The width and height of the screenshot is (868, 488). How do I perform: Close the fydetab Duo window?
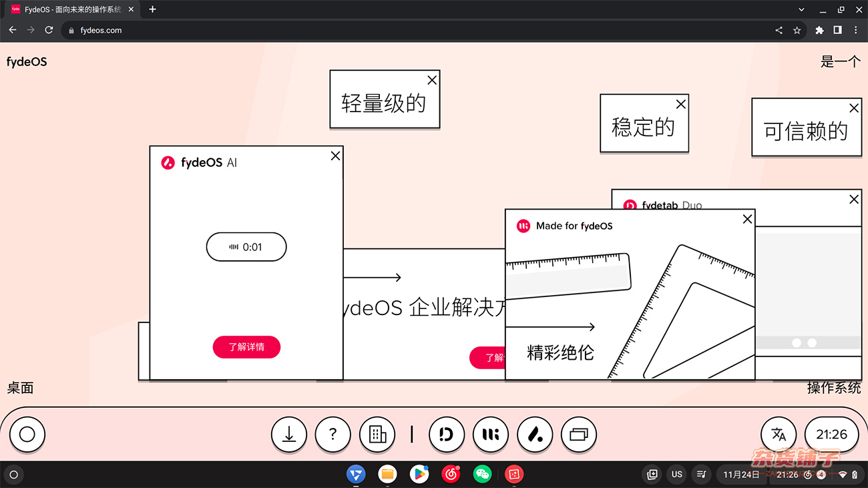pos(853,199)
